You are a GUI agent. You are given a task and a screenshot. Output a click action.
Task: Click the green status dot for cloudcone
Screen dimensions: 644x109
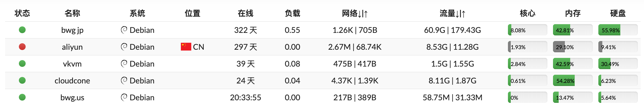(x=22, y=80)
